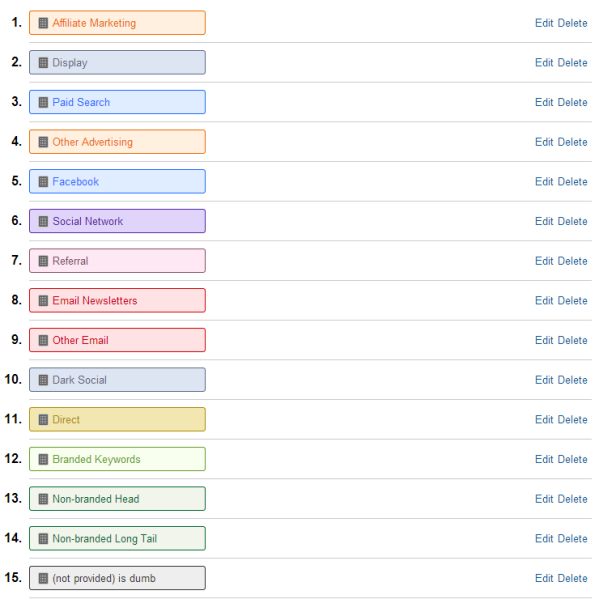600x606 pixels.
Task: Click the grid icon beside Referral
Action: pos(43,261)
